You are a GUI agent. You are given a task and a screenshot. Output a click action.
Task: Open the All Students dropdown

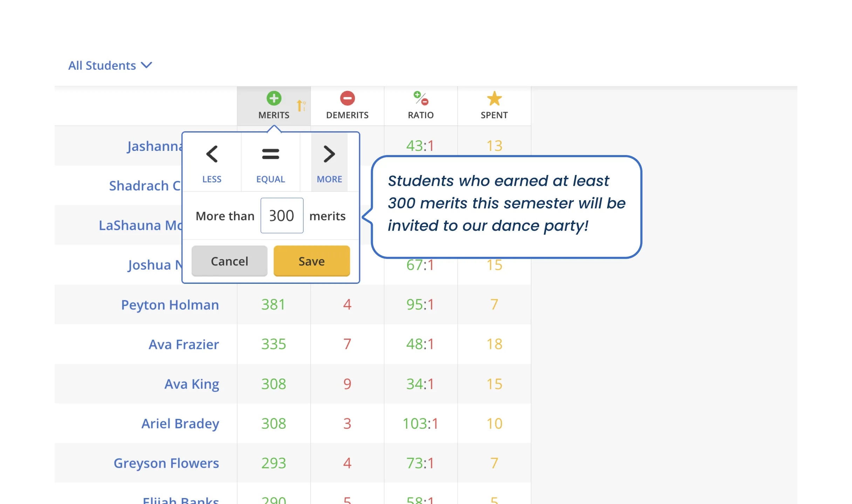pyautogui.click(x=110, y=65)
